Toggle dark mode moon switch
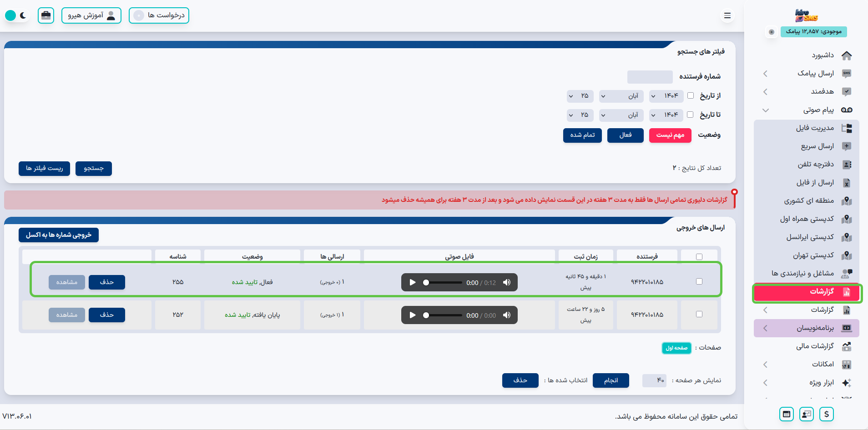This screenshot has width=868, height=430. click(x=17, y=15)
